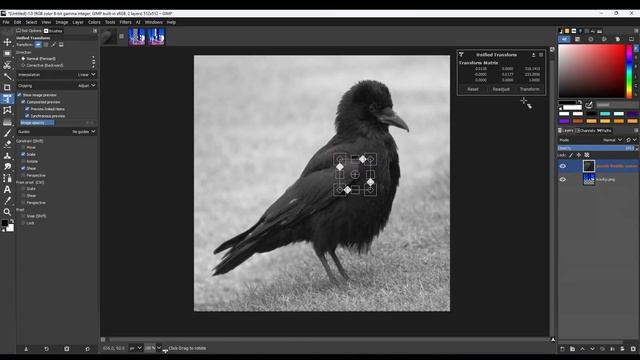
Task: Click Readjust in Unified Transform dialog
Action: [x=501, y=89]
